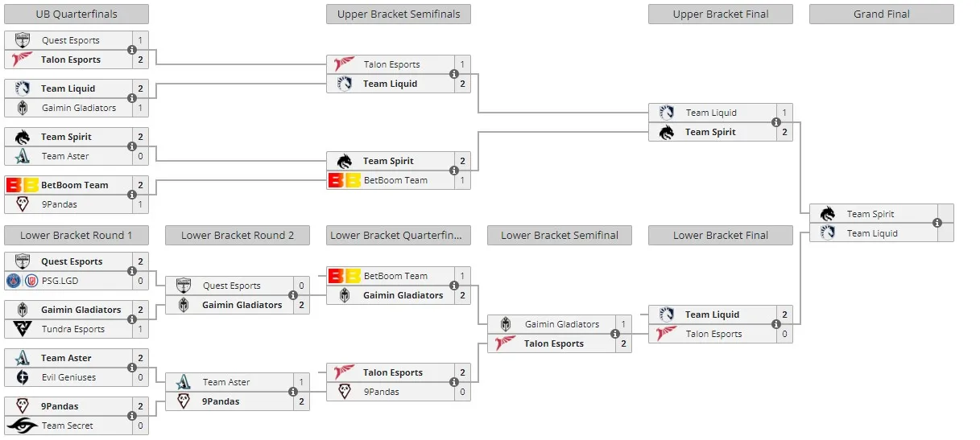Open Gaimin Gladiators link in Lower Bracket Semifinal
Screen dimensions: 980x440
coord(562,324)
